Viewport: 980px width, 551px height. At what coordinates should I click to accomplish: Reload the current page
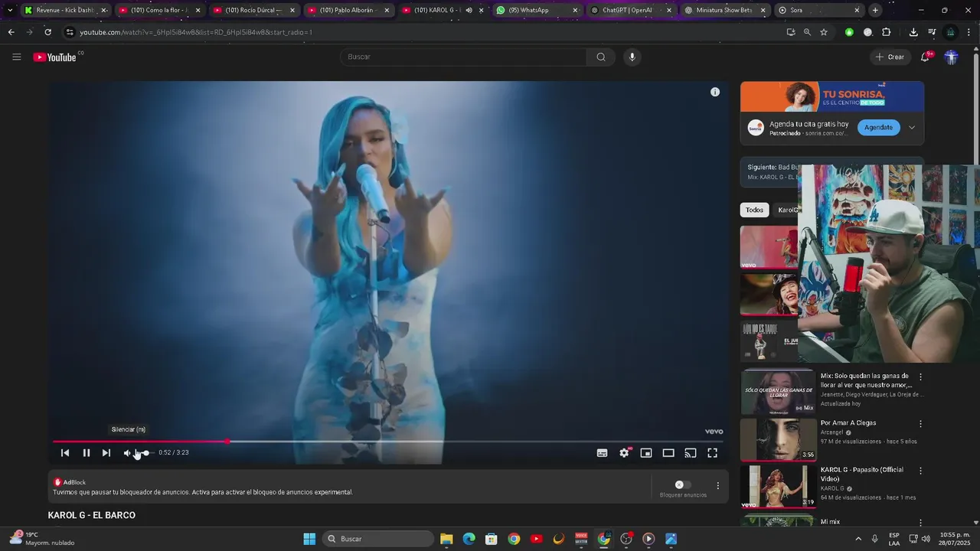pos(47,32)
